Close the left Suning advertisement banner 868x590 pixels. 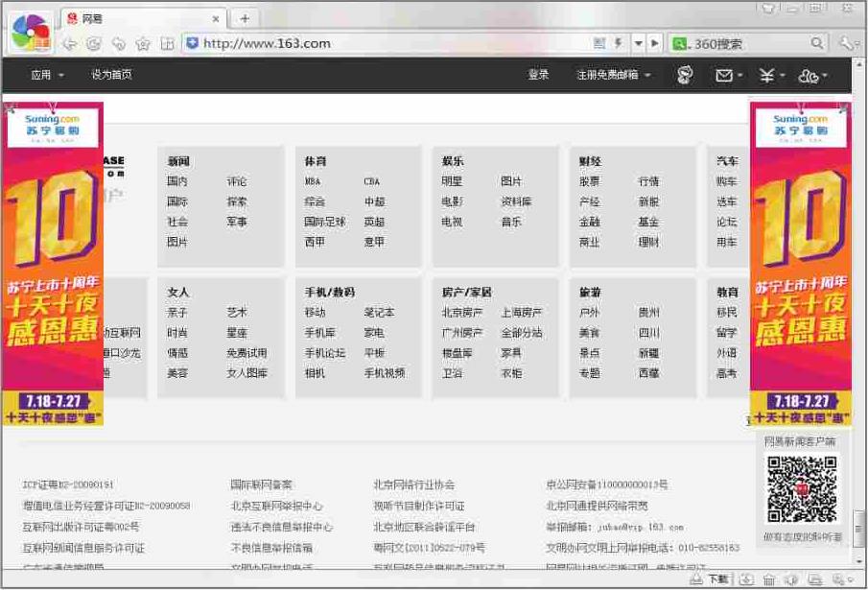[x=10, y=107]
